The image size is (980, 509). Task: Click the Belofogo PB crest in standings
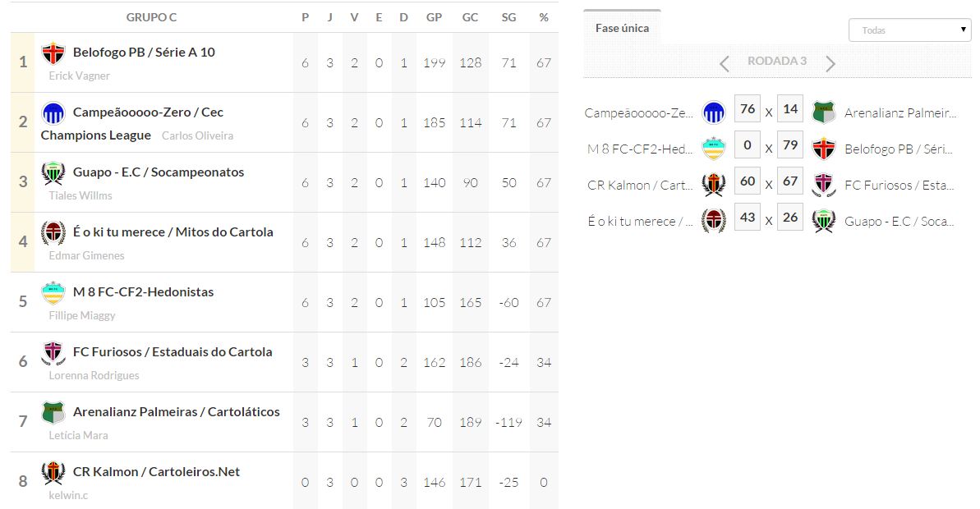pyautogui.click(x=53, y=53)
